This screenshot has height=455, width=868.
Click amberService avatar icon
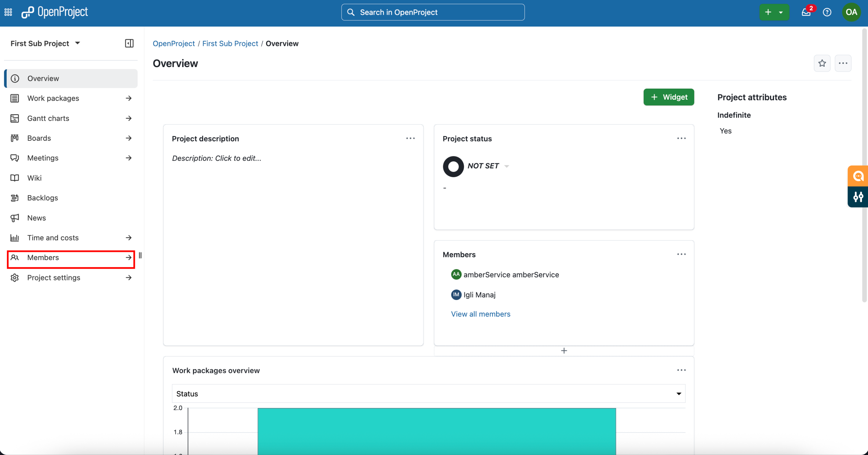[456, 274]
